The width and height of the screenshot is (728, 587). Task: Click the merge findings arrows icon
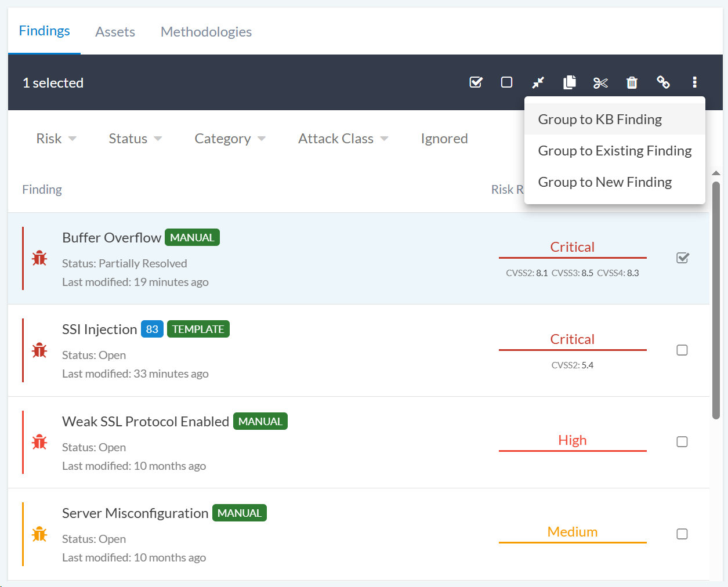point(538,82)
